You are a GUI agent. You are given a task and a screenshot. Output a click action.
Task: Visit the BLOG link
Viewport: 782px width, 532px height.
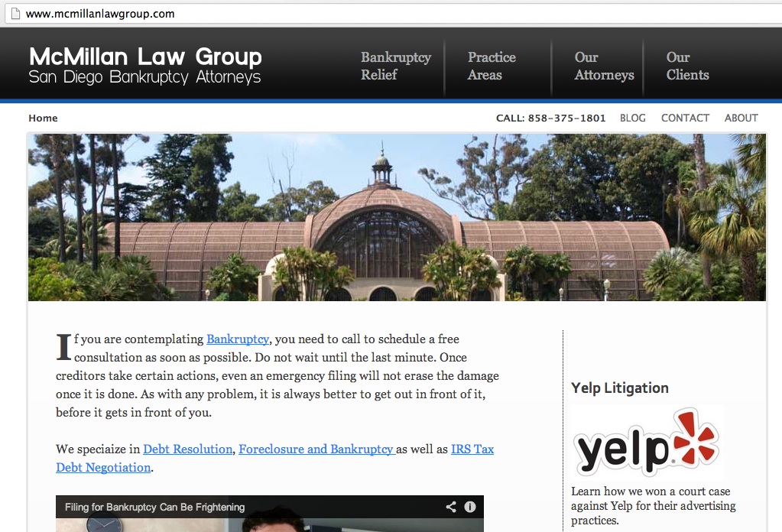click(x=632, y=118)
